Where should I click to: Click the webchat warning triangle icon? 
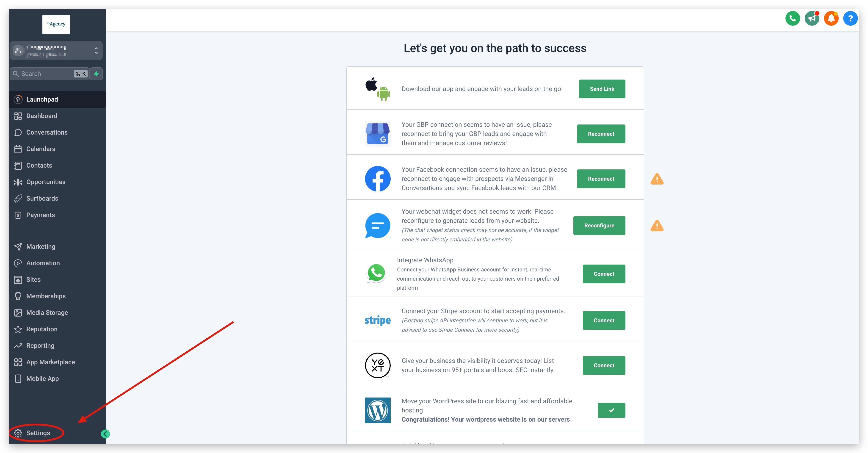pyautogui.click(x=657, y=226)
